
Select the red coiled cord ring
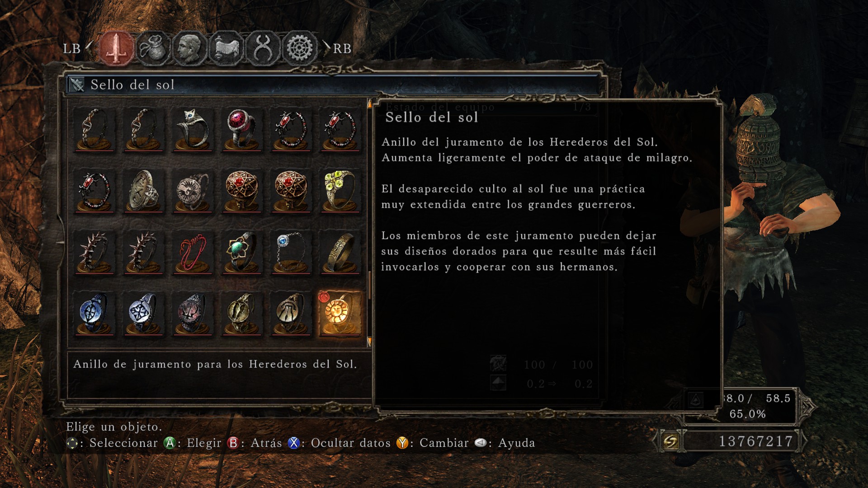(193, 252)
